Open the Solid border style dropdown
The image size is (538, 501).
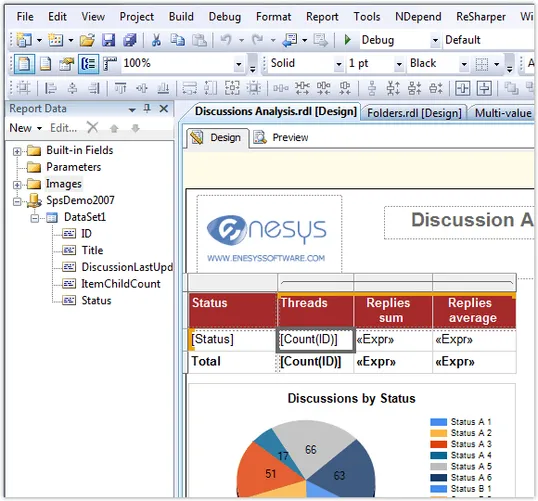pos(339,64)
